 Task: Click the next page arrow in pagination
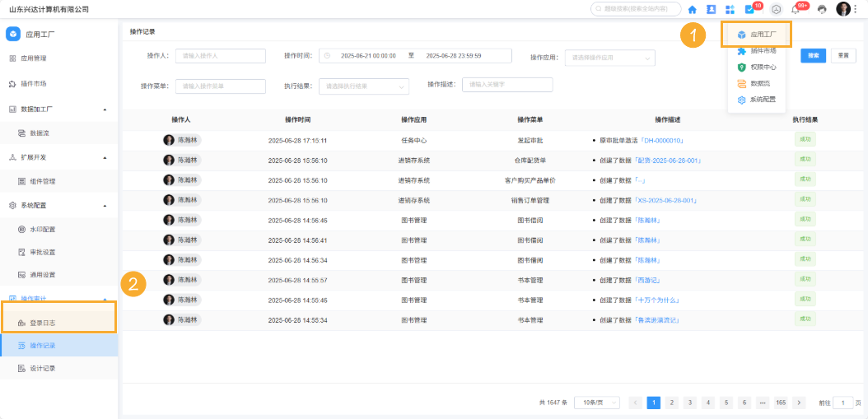(798, 403)
